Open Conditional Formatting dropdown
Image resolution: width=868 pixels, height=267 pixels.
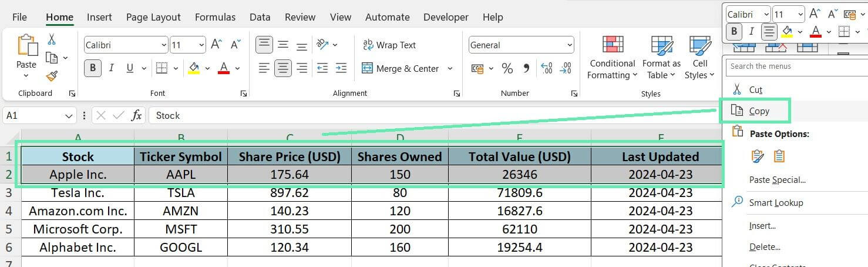pyautogui.click(x=613, y=58)
